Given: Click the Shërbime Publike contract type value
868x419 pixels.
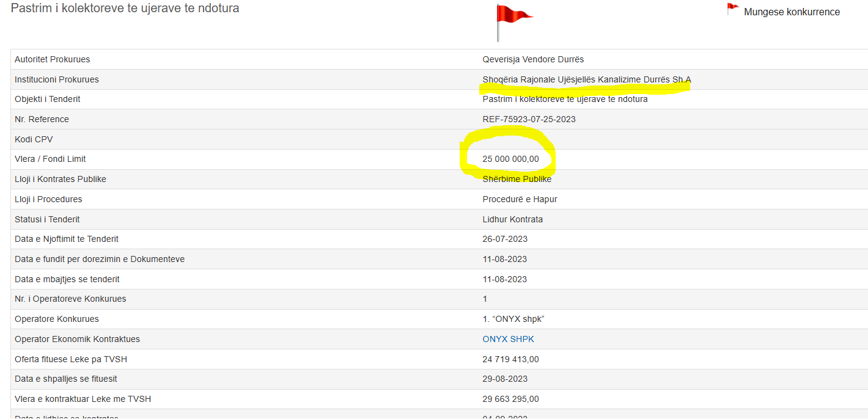Looking at the screenshot, I should (517, 179).
